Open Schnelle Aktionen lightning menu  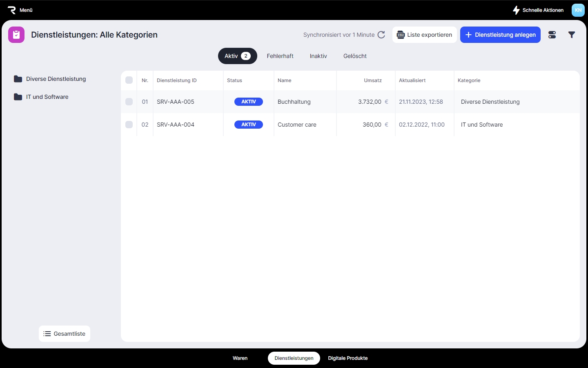(x=538, y=10)
